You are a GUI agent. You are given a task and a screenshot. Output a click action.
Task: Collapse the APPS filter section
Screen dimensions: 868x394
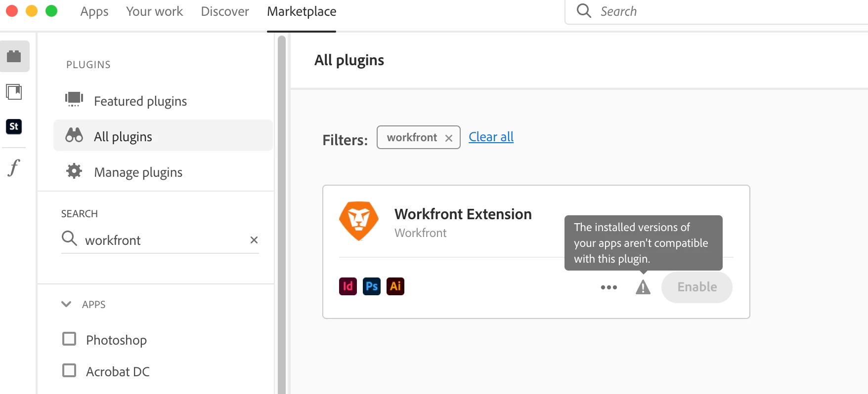click(66, 304)
